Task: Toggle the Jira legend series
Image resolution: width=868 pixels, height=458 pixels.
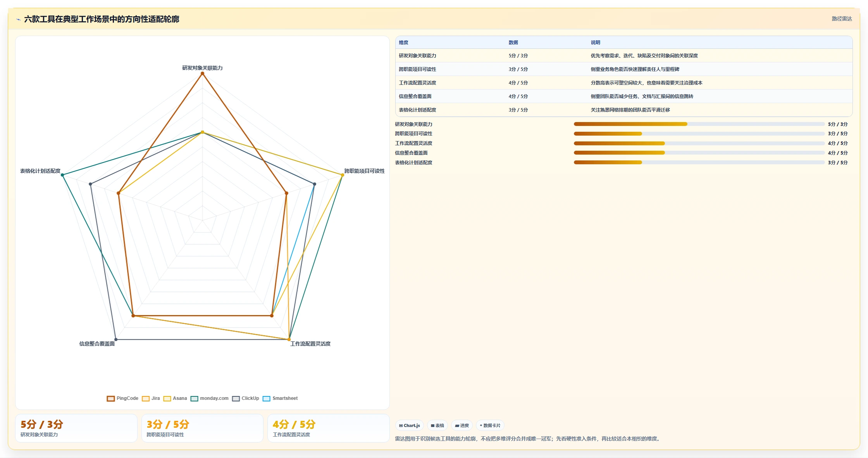Action: [151, 398]
